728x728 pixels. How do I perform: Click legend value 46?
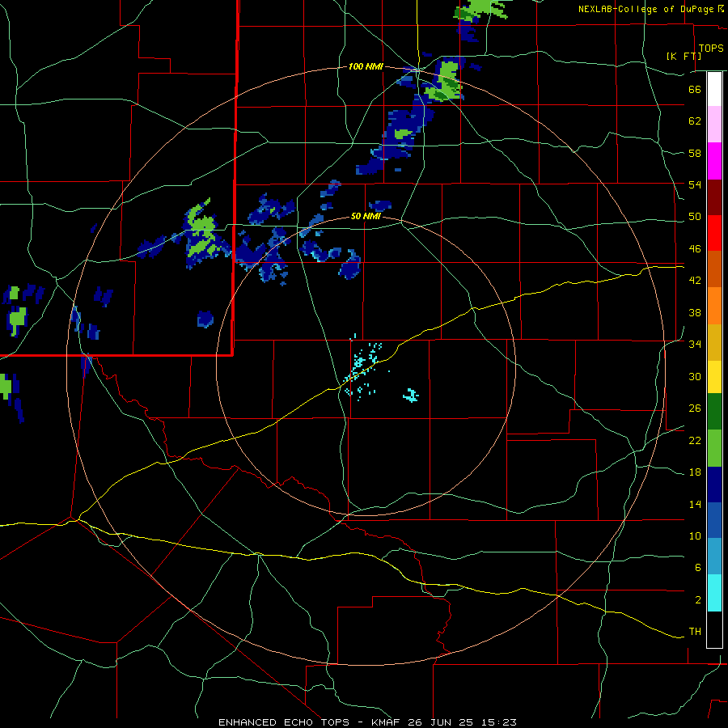[x=695, y=249]
